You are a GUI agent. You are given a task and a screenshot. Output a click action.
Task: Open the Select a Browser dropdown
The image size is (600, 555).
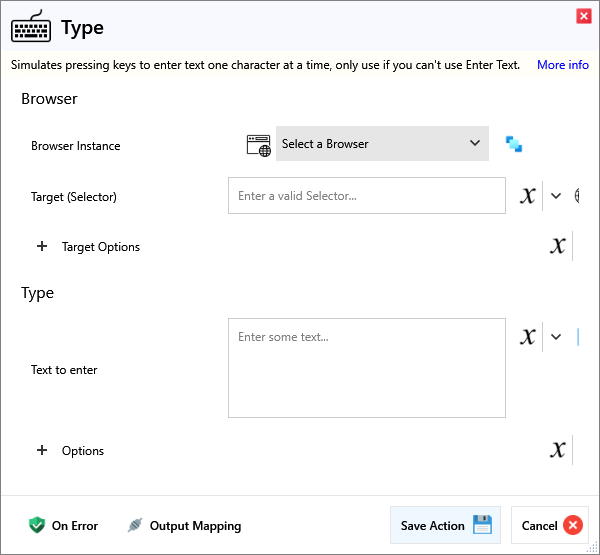click(382, 144)
